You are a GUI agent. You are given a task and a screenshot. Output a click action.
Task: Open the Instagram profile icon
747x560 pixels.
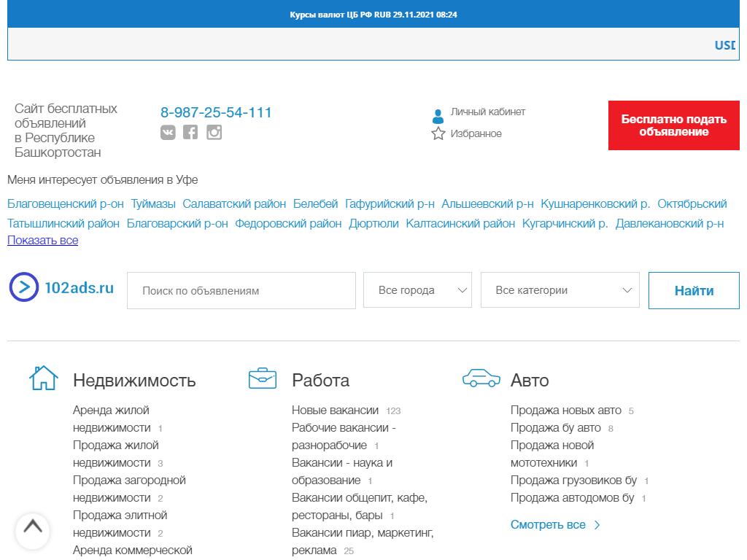(x=214, y=132)
